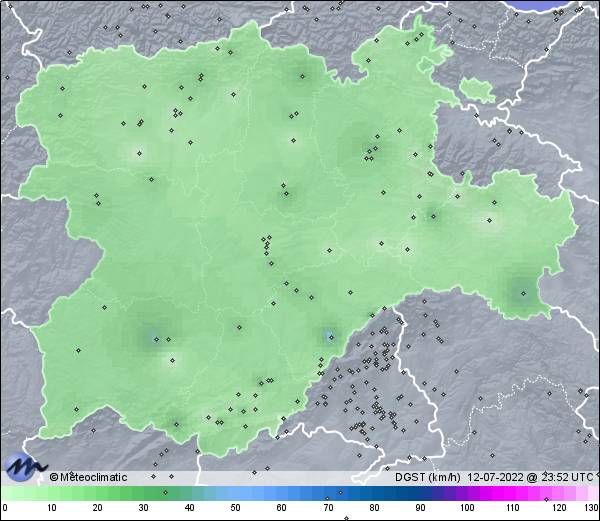Pick the dark navy color band above 90
Viewport: 600px width, 521px height.
[420, 493]
